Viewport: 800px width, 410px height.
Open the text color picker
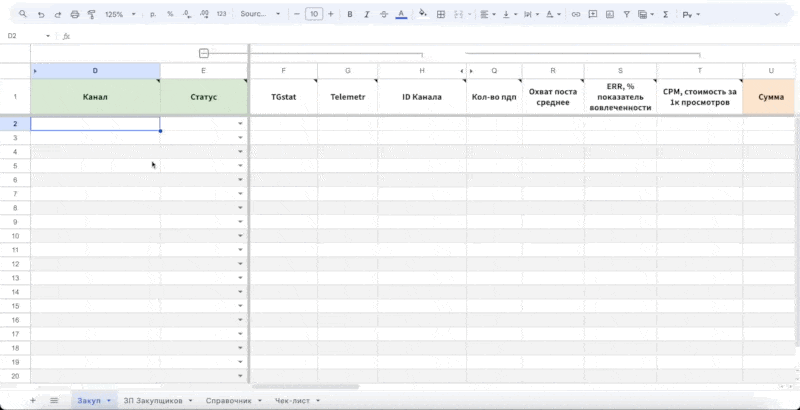tap(402, 14)
